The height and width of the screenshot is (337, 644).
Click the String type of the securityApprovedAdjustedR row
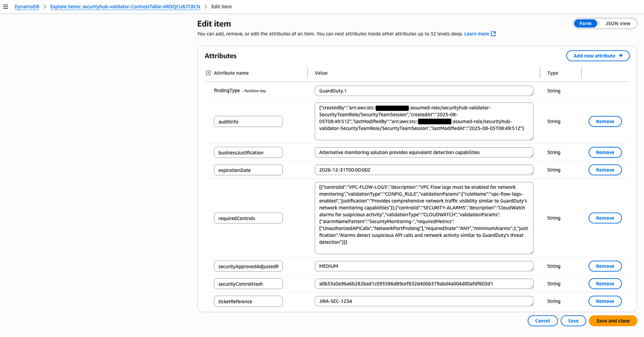[554, 266]
